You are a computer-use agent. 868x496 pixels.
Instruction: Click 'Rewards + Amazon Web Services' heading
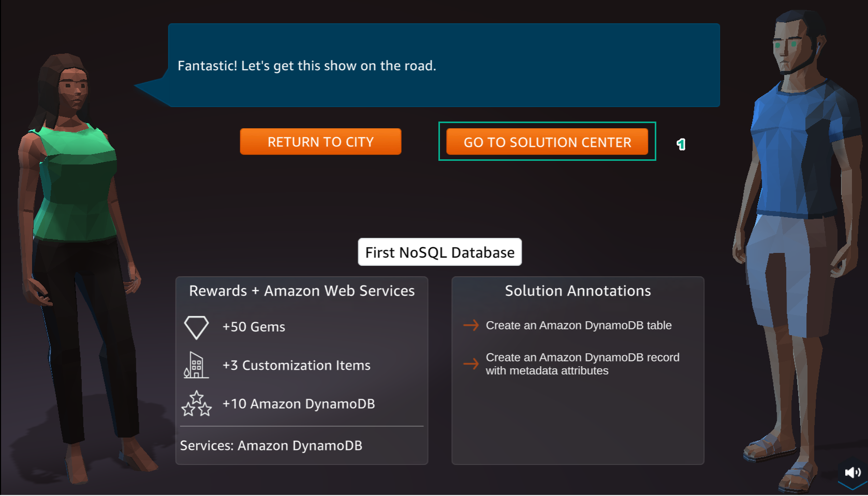coord(302,291)
